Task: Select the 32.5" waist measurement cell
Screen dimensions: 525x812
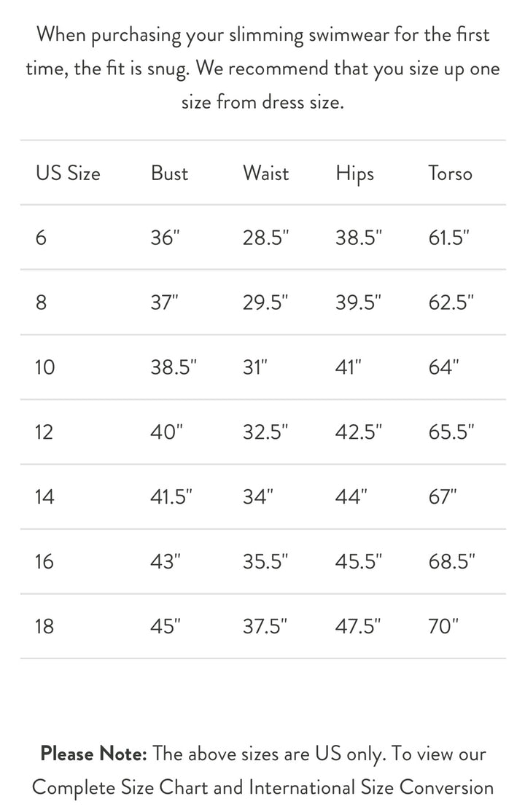Action: pyautogui.click(x=265, y=432)
